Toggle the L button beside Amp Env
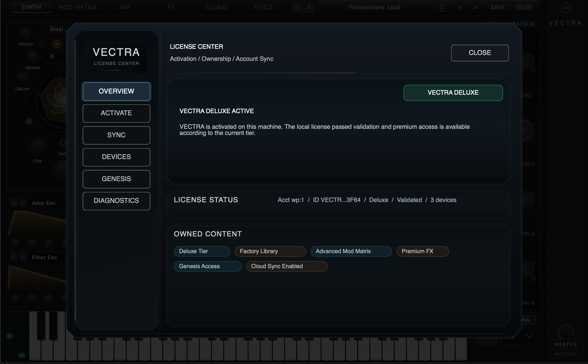Viewport: 588px width, 364px height. pos(23,203)
